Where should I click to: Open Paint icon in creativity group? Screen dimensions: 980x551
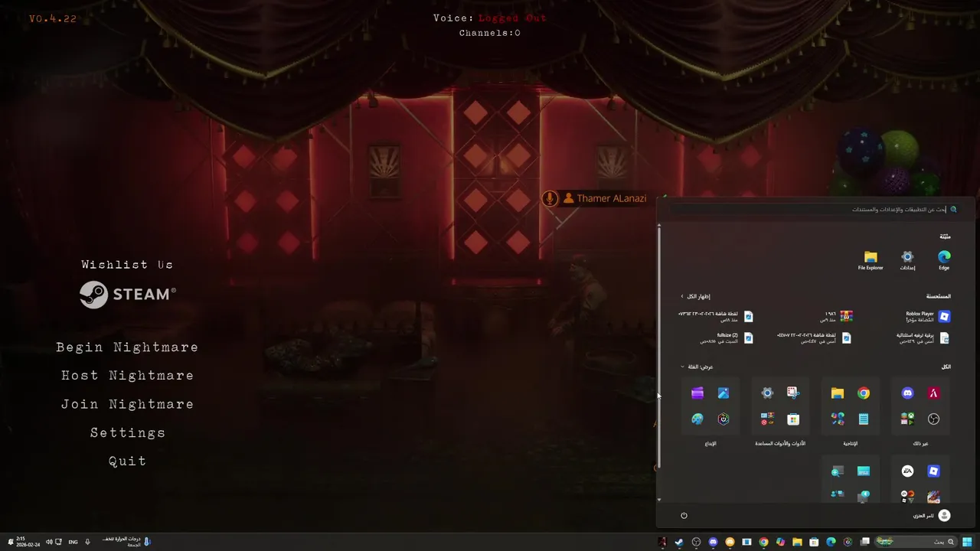tap(697, 419)
